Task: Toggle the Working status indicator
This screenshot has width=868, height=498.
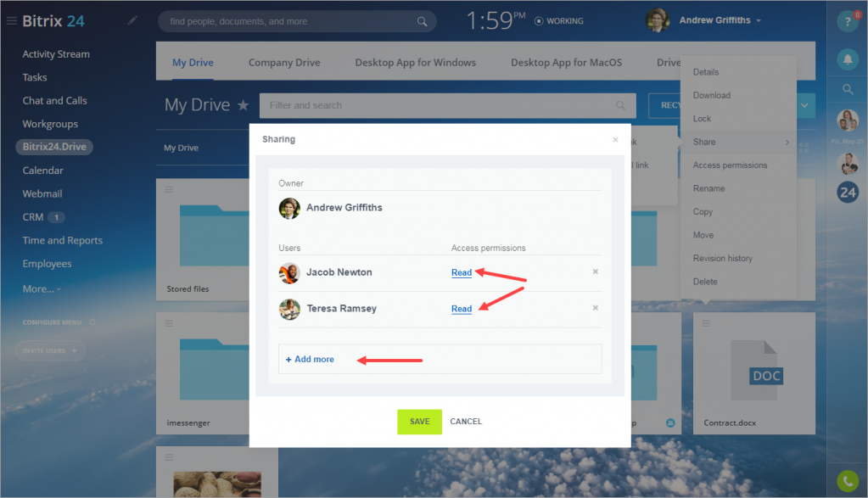Action: tap(558, 21)
